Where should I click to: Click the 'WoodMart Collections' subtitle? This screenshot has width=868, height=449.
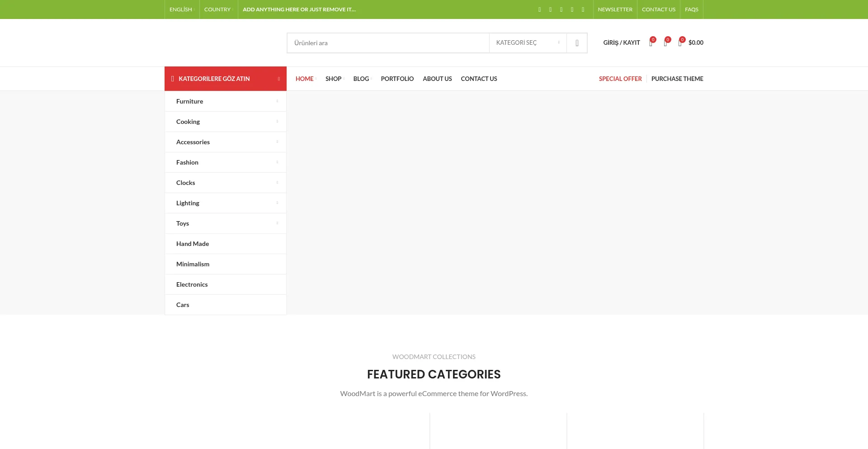tap(434, 357)
